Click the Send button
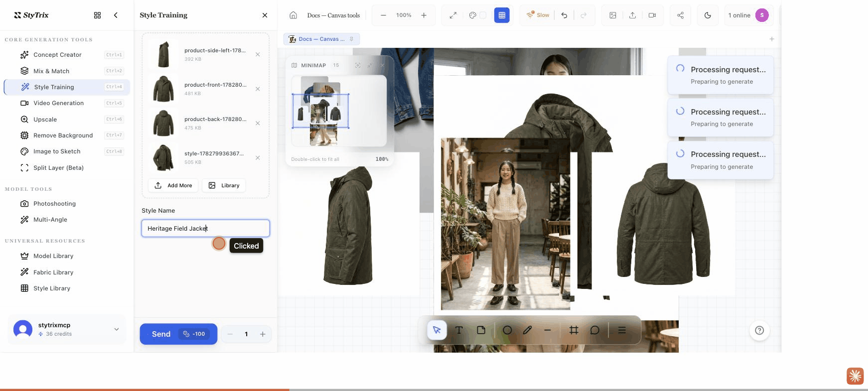Viewport: 868px width, 391px height. 178,334
